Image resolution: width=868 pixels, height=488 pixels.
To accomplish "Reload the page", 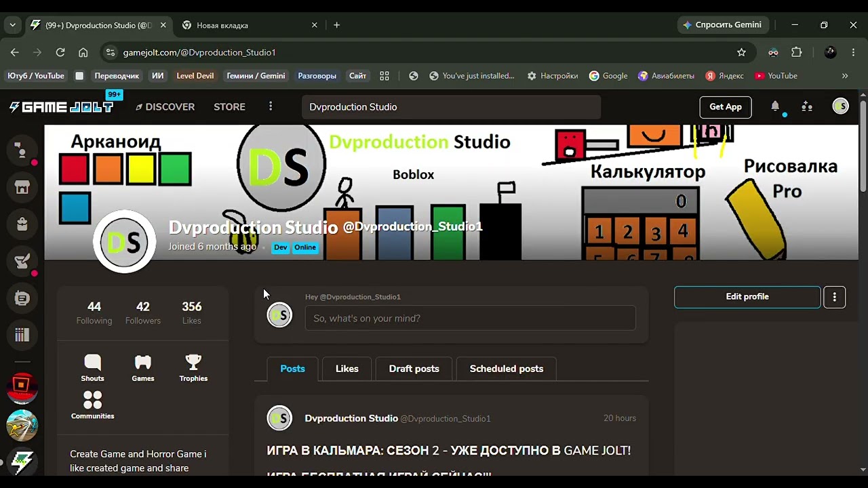I will (x=60, y=52).
